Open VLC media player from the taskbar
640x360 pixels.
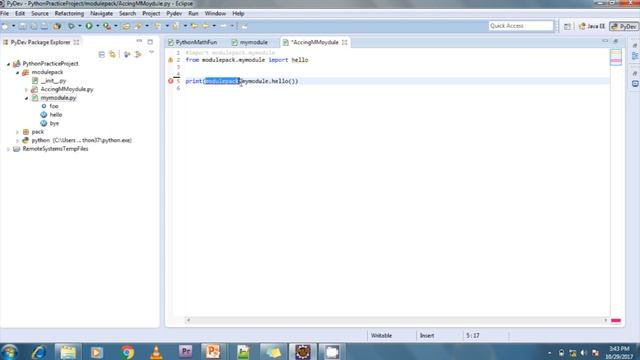coord(156,352)
